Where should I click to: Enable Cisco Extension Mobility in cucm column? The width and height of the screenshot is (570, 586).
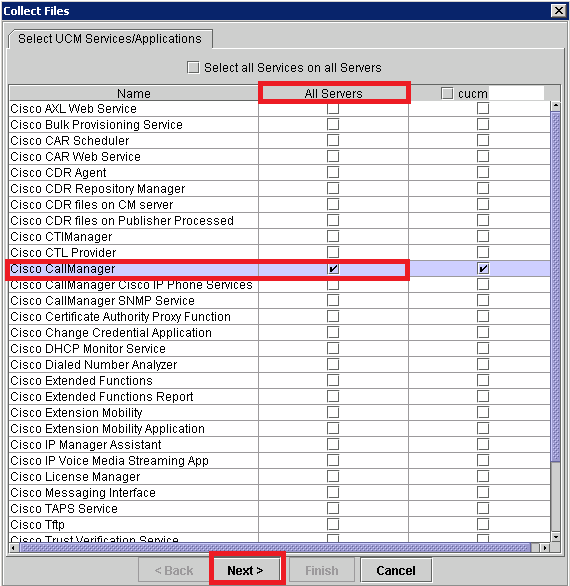pyautogui.click(x=483, y=413)
